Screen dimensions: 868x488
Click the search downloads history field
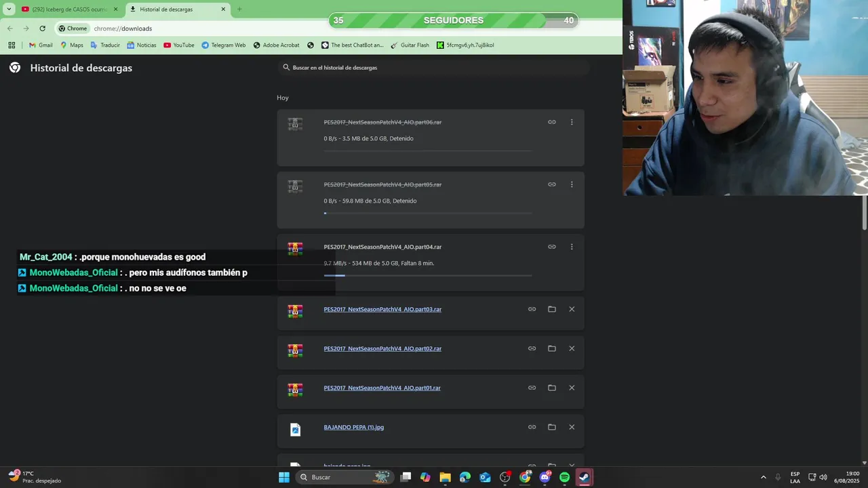click(x=433, y=68)
